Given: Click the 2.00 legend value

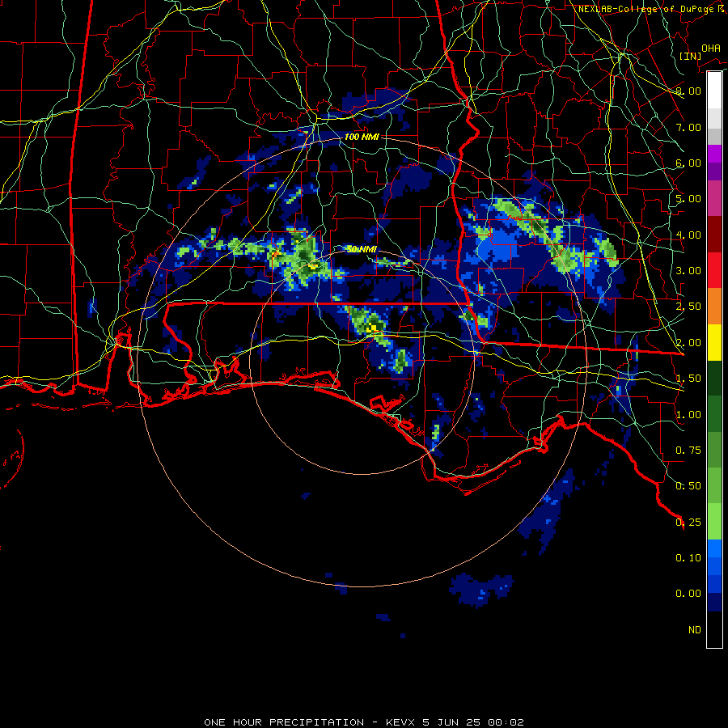Looking at the screenshot, I should point(688,343).
